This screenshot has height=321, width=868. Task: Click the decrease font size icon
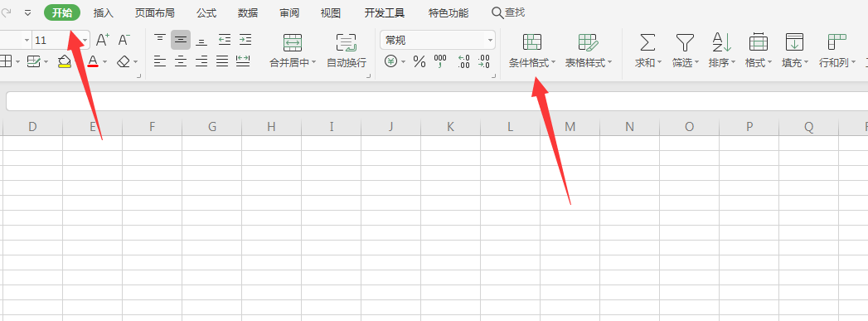[x=124, y=40]
